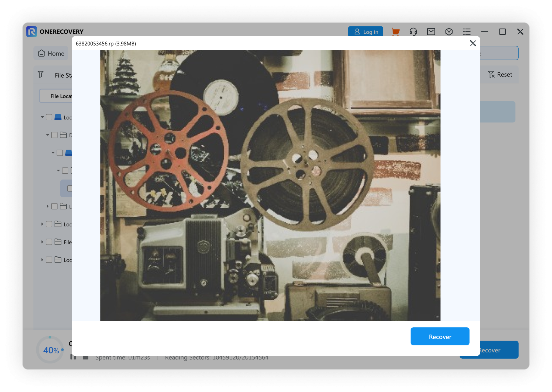
Task: Close the image preview dialog
Action: 473,43
